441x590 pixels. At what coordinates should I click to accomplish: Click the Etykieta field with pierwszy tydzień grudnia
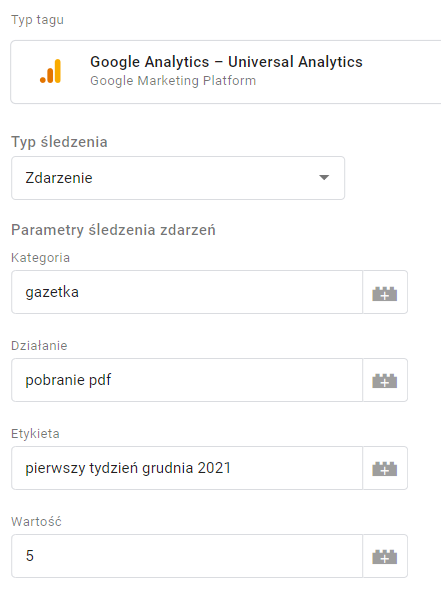tap(187, 468)
